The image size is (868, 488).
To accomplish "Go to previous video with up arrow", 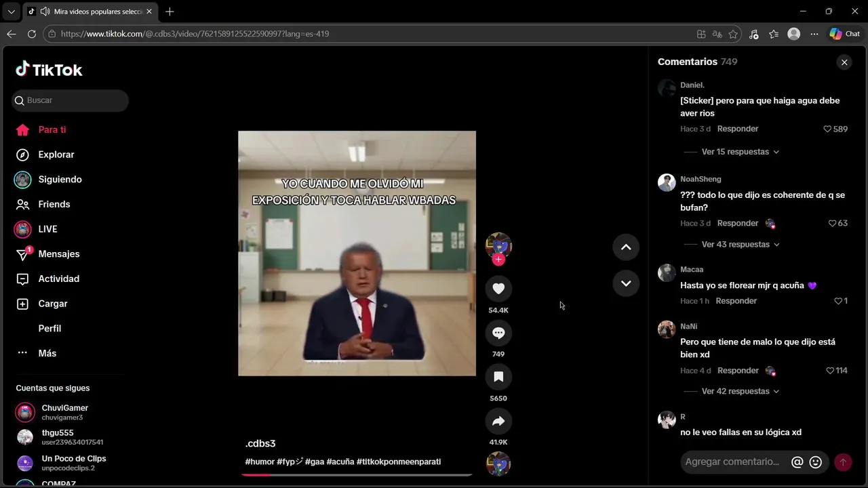I will (626, 247).
